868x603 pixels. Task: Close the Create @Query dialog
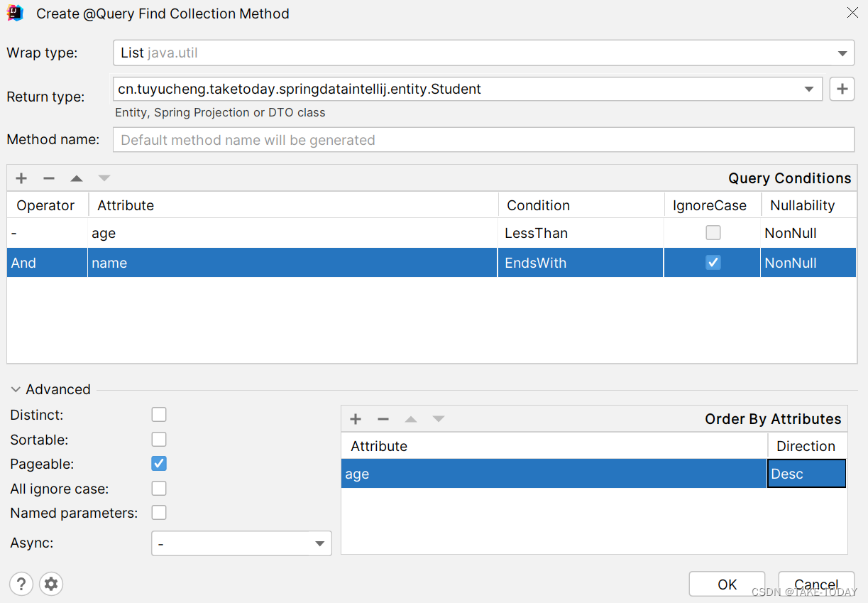coord(852,13)
